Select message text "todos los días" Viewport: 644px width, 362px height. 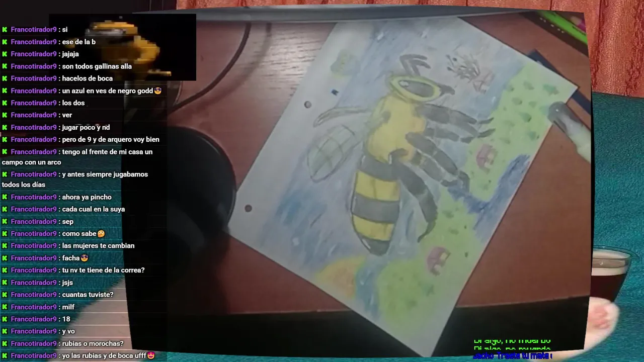coord(24,185)
